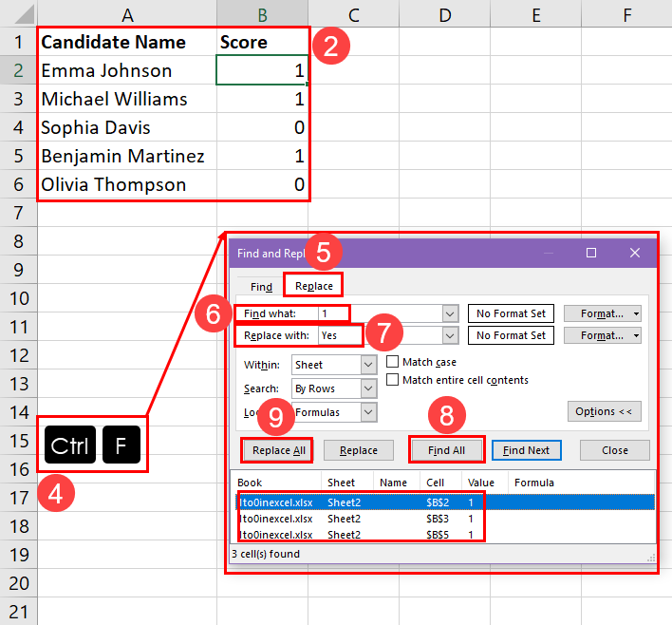Open the Find what history dropdown arrow
Image resolution: width=672 pixels, height=625 pixels.
click(450, 313)
